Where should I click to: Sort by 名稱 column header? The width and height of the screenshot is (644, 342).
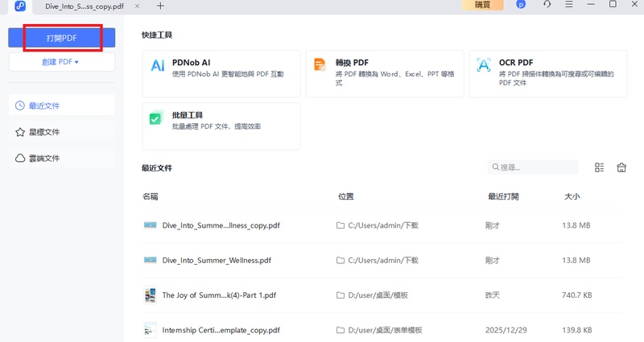pos(151,196)
